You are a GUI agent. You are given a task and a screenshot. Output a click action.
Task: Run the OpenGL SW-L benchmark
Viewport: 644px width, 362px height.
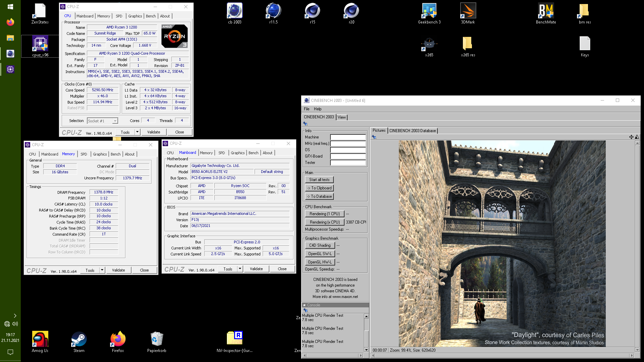pyautogui.click(x=320, y=254)
